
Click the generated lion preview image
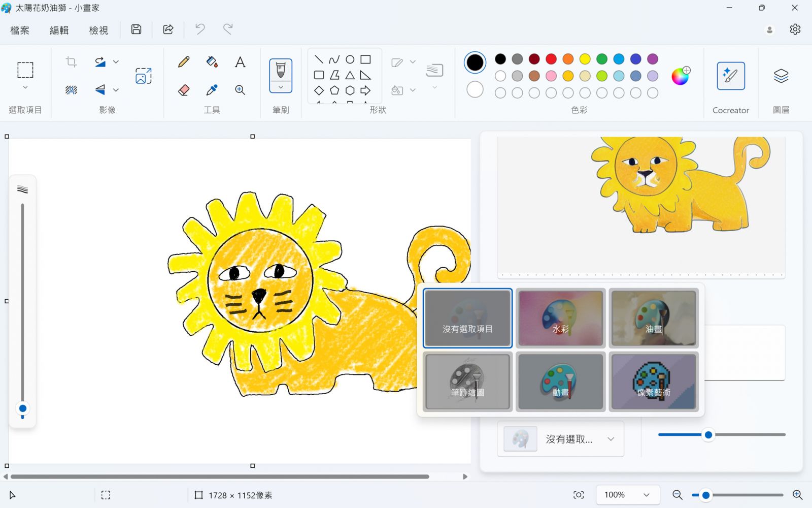641,207
